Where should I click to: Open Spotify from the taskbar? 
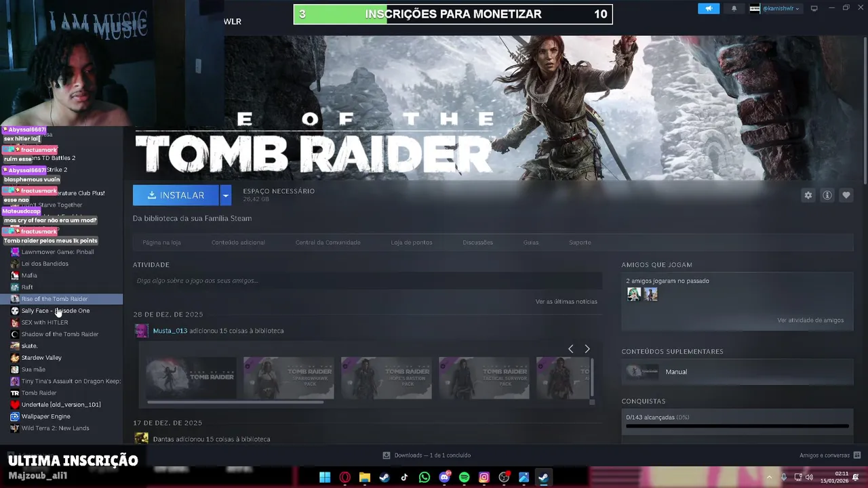coord(465,477)
